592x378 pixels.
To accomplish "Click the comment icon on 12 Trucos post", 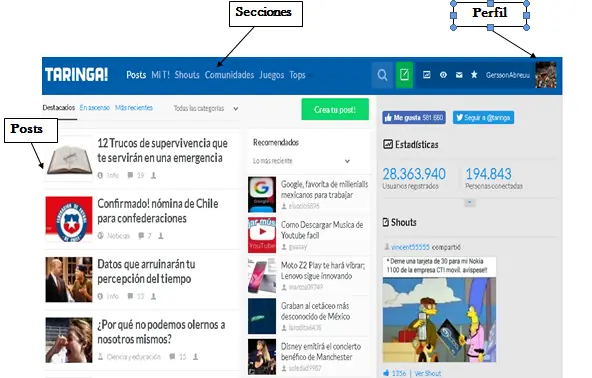I will pos(130,175).
